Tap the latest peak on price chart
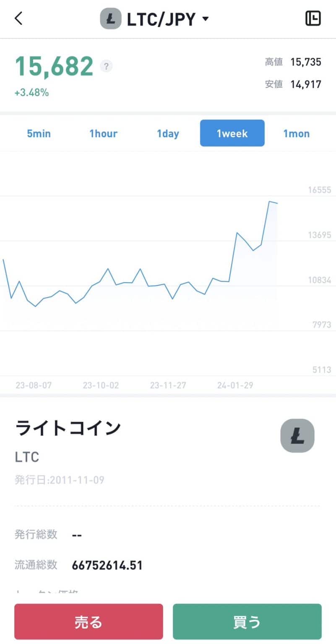The width and height of the screenshot is (336, 644). [269, 202]
